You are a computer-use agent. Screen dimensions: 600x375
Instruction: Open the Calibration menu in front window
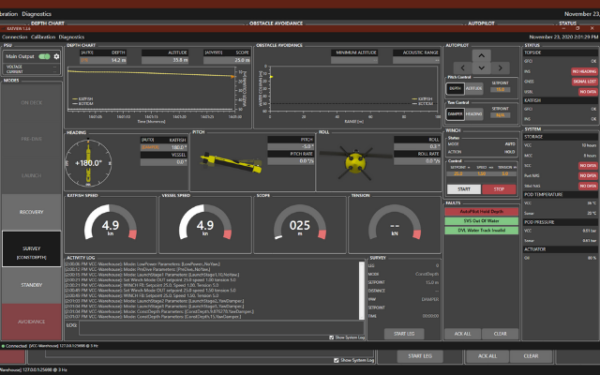point(43,37)
